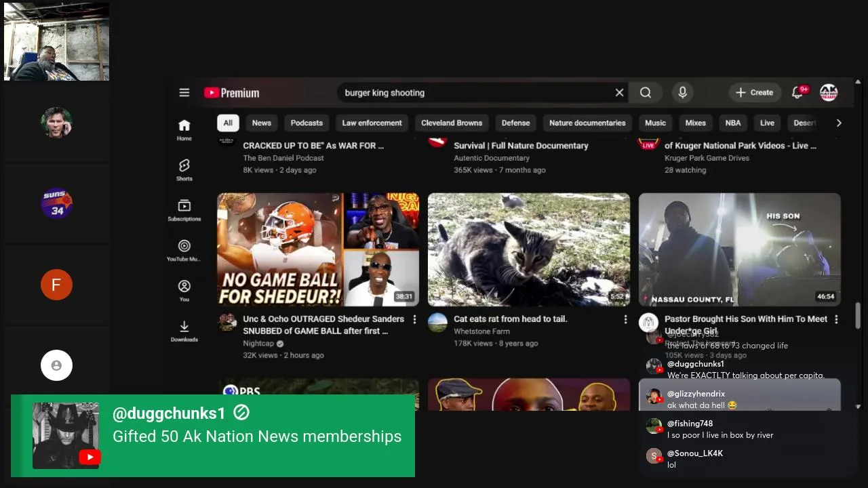The width and height of the screenshot is (868, 488).
Task: Open options menu for the cat eats rat video
Action: (x=625, y=319)
